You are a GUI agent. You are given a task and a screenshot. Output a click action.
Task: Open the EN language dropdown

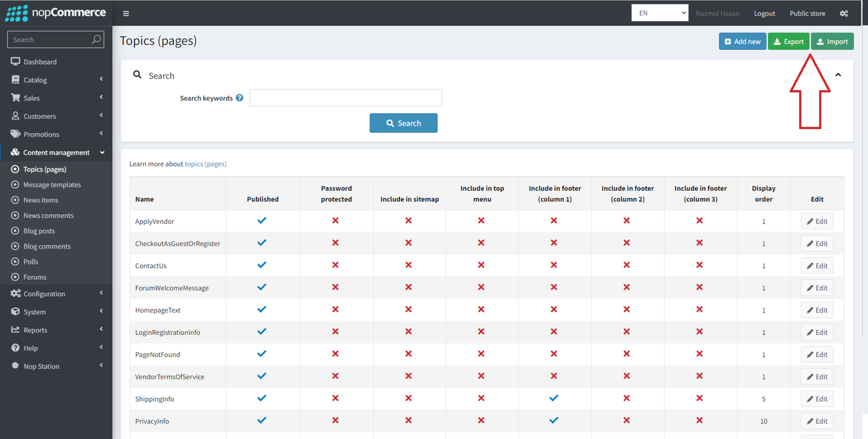[x=660, y=13]
